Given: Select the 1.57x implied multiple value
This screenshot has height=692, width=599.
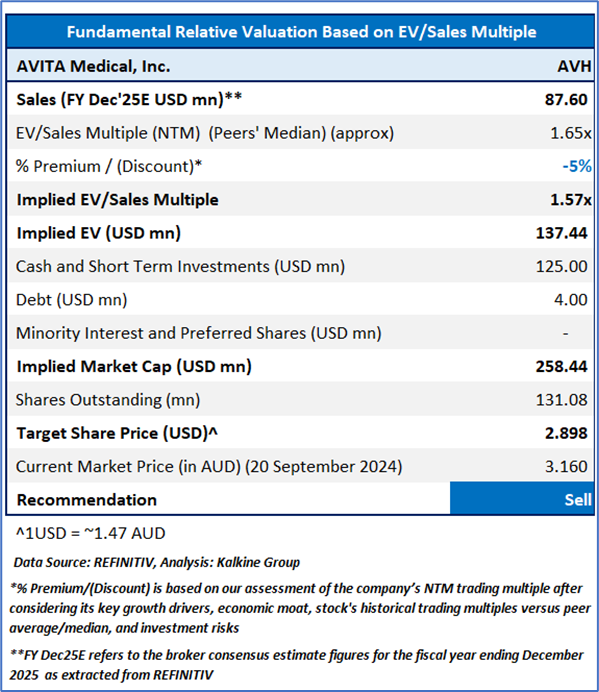Looking at the screenshot, I should [570, 199].
